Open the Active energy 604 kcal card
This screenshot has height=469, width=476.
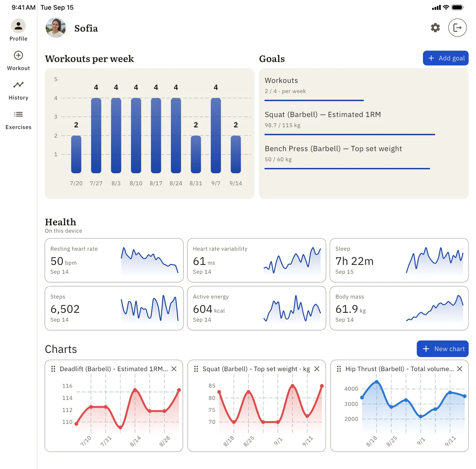256,308
